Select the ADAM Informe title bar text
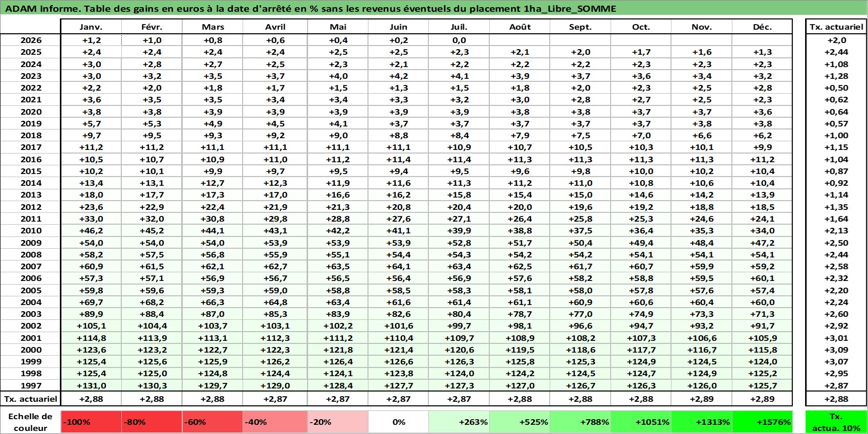The width and height of the screenshot is (868, 434). [x=311, y=9]
